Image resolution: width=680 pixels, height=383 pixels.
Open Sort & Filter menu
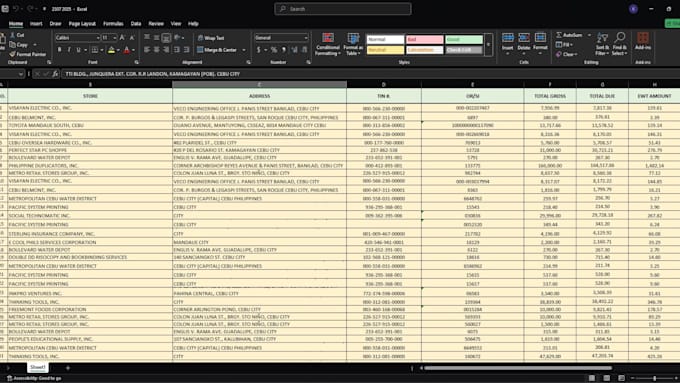pos(602,44)
